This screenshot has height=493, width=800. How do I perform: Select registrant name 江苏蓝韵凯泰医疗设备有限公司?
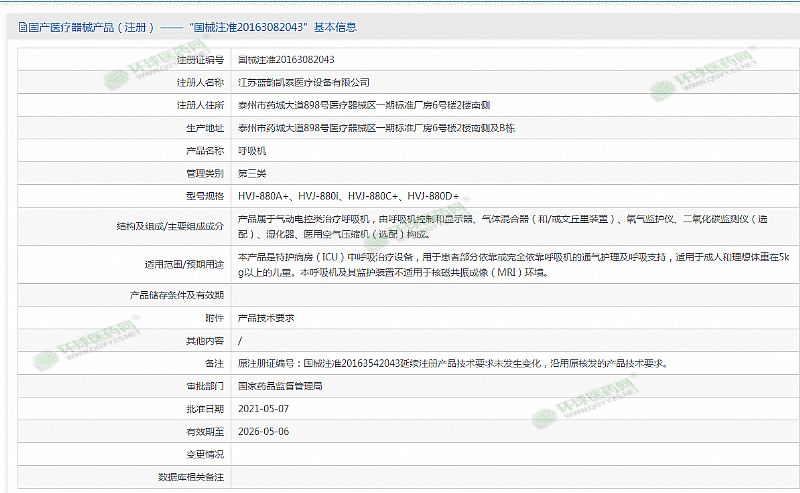pos(303,82)
